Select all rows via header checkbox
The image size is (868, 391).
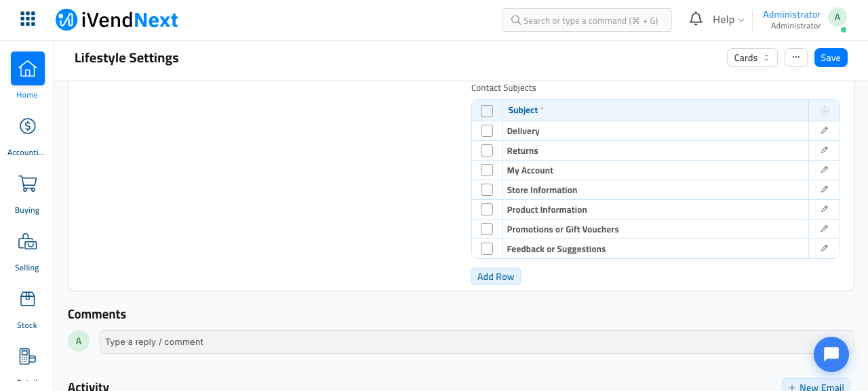pyautogui.click(x=487, y=111)
